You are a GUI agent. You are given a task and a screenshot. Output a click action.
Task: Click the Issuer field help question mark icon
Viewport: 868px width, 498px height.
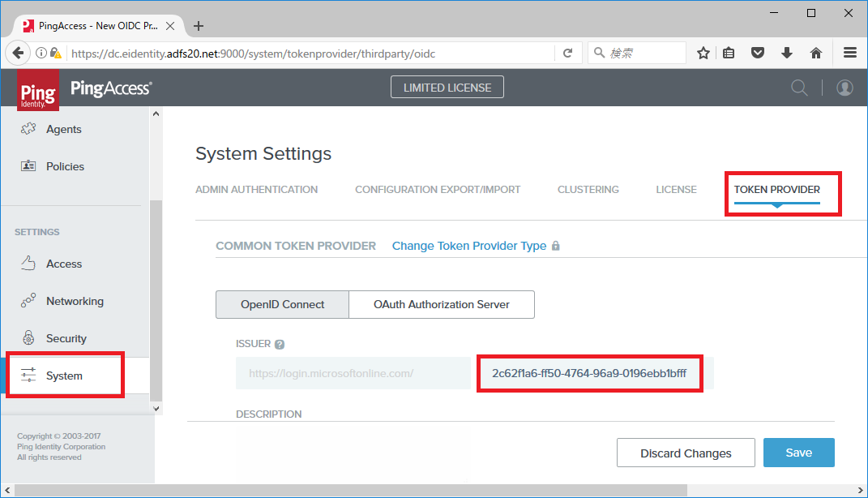pos(280,343)
